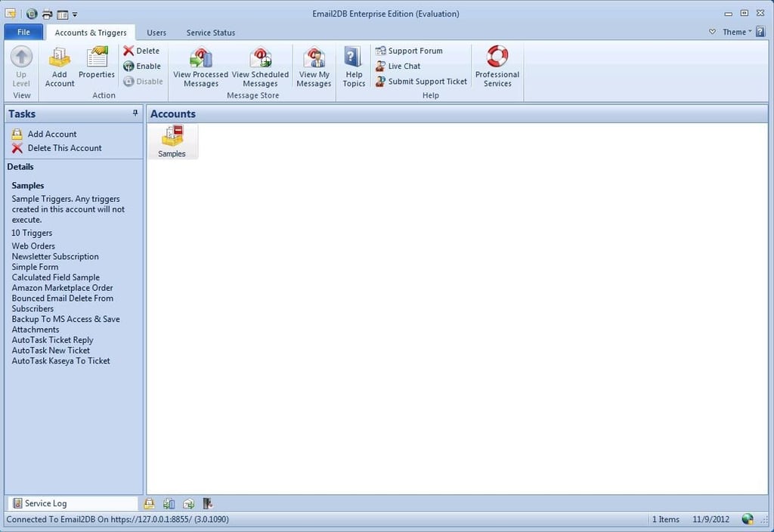Click 'AutoTask New Ticket' trigger name
Screen dimensions: 774x532
[x=51, y=351]
